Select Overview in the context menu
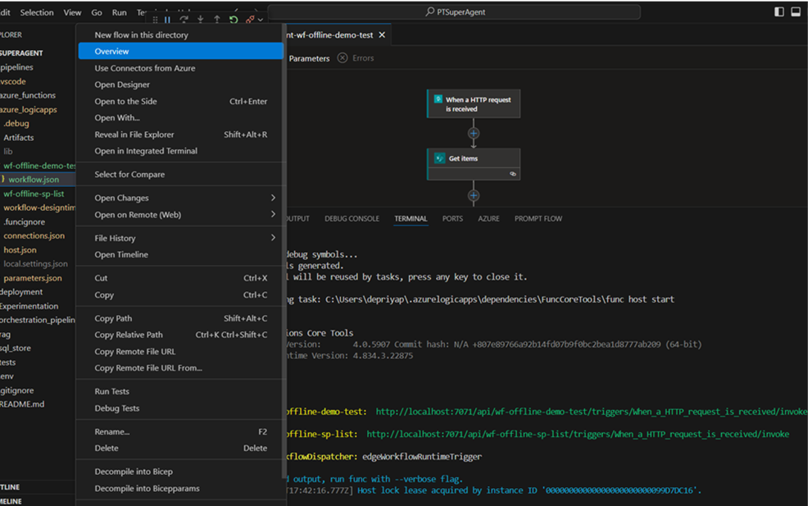 coord(181,52)
